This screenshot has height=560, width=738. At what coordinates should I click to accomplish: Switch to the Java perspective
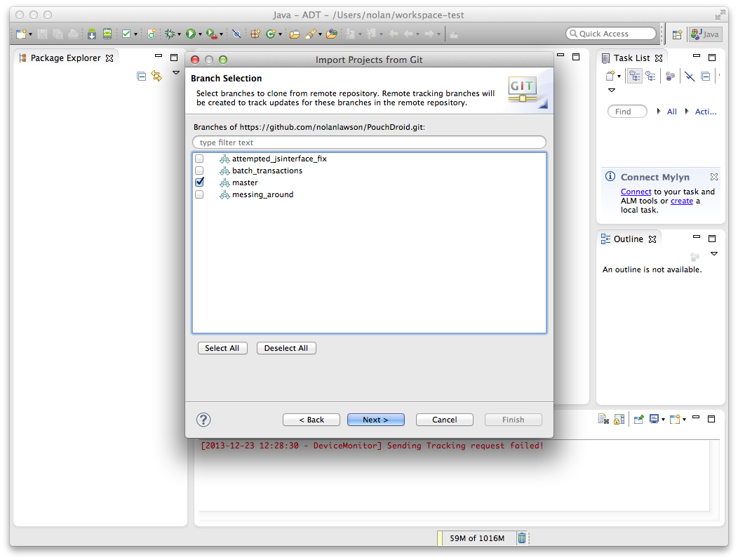[x=704, y=34]
